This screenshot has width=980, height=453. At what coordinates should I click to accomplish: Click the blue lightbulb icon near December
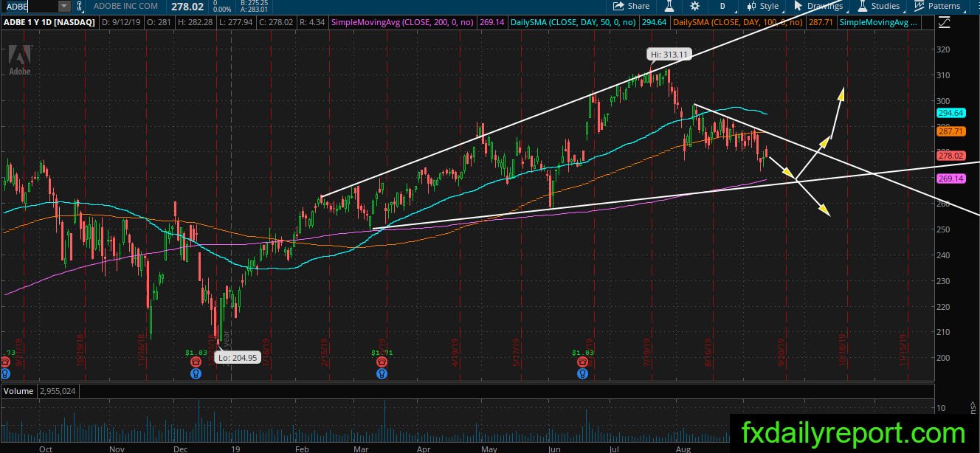[x=196, y=373]
